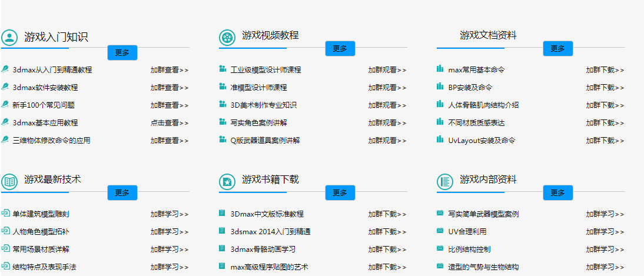Click the icon next to 单体建筑模型雕刻
The height and width of the screenshot is (276, 644).
[5, 213]
